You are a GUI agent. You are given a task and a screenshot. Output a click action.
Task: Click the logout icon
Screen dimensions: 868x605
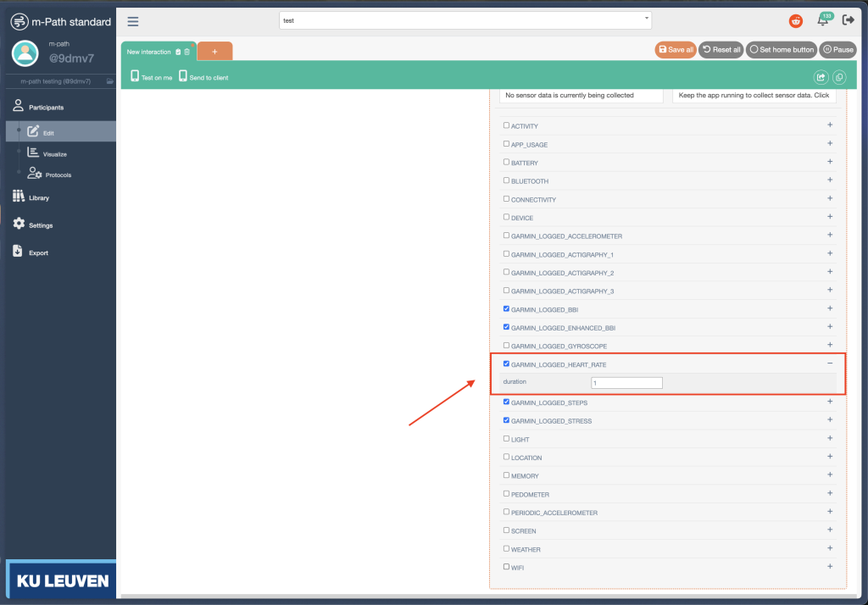(848, 21)
